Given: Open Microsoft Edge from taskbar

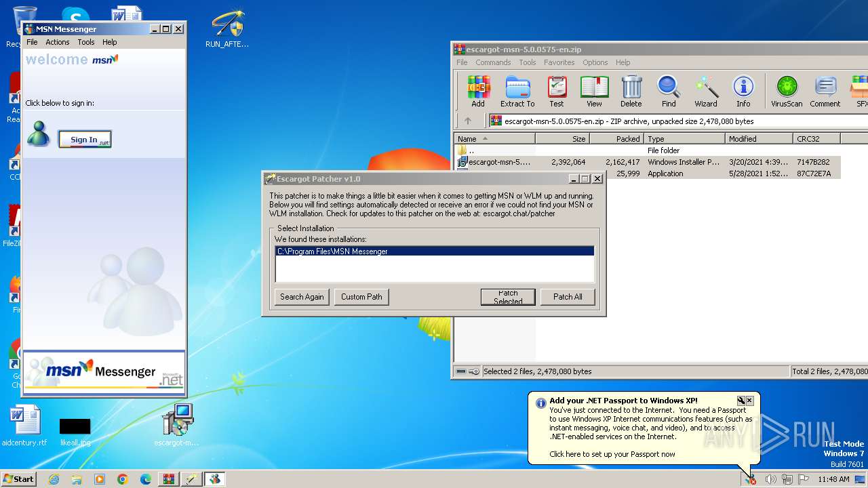Looking at the screenshot, I should [146, 479].
